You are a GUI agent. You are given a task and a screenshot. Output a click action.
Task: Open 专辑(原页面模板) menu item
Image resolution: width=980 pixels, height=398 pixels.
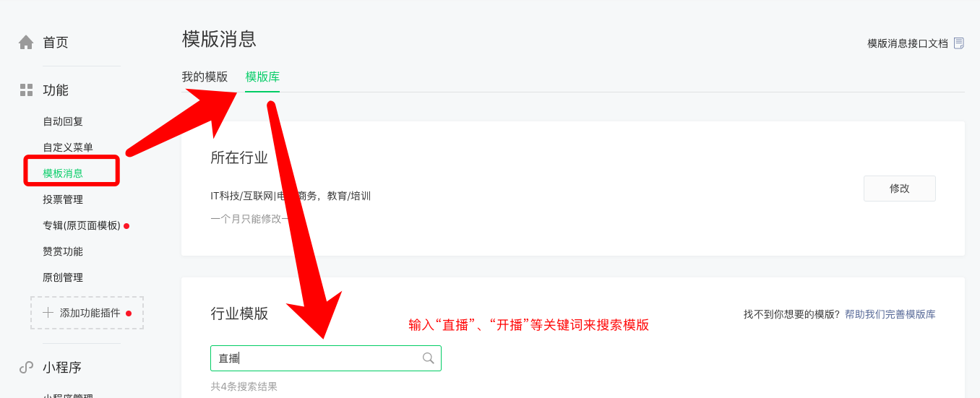(x=82, y=225)
